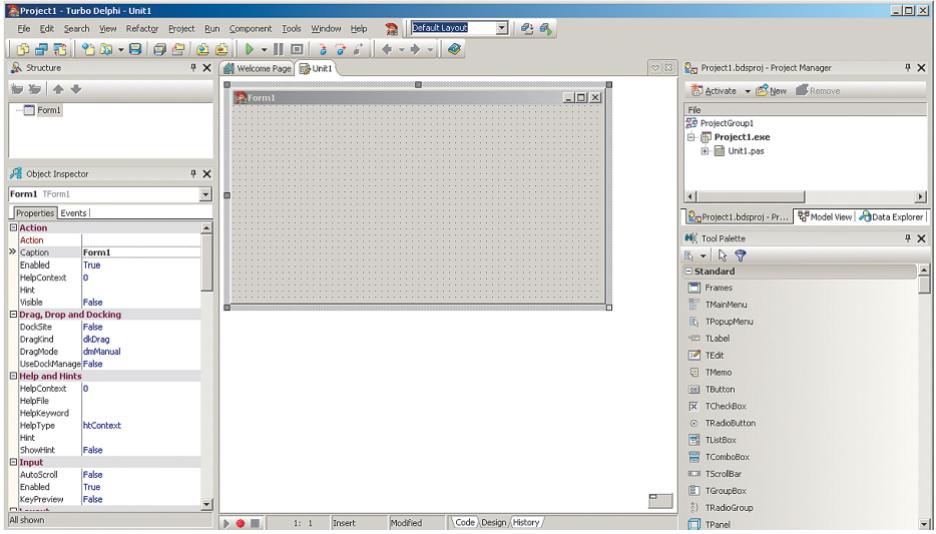Image resolution: width=936 pixels, height=534 pixels.
Task: Click the Project Manager horizontal scrollbar
Action: point(805,196)
